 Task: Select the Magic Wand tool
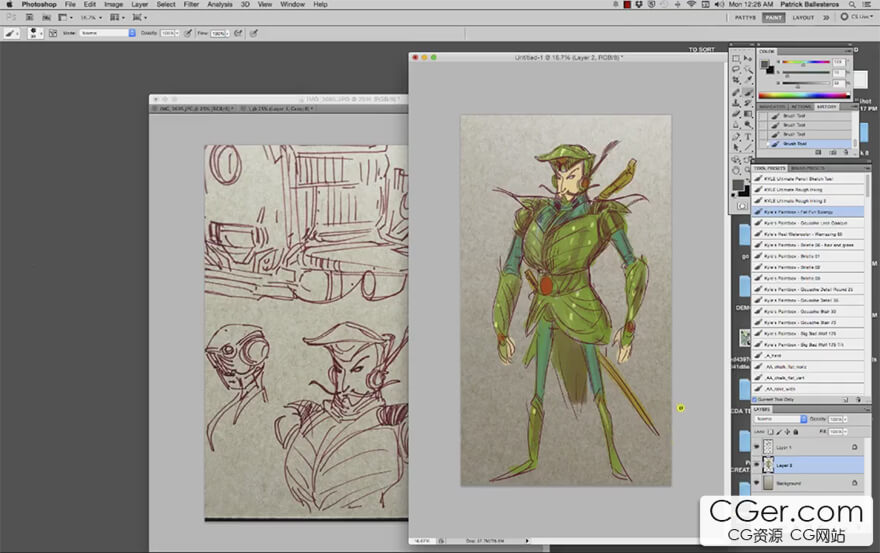pos(748,69)
